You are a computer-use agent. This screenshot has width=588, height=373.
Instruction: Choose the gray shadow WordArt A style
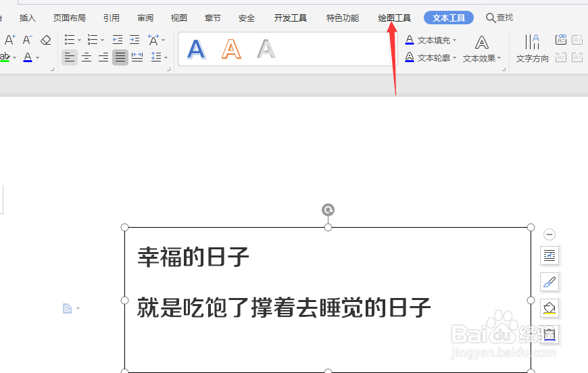266,49
